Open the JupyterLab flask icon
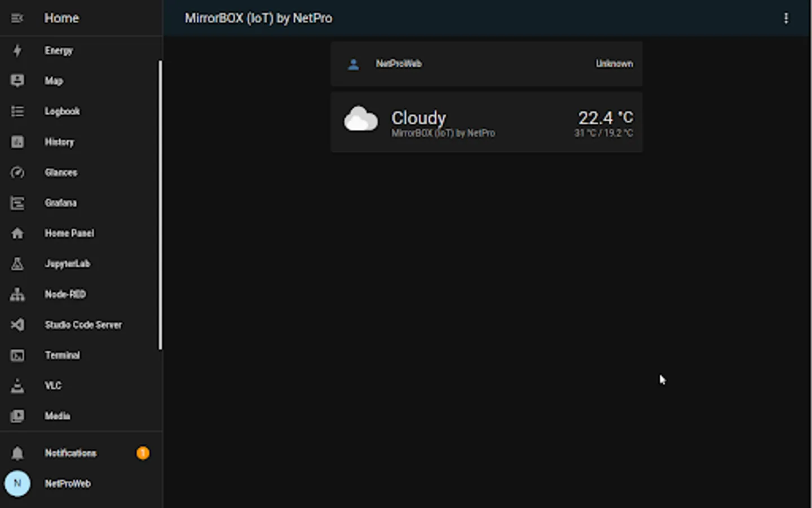Screen dimensions: 812x508 click(x=17, y=264)
